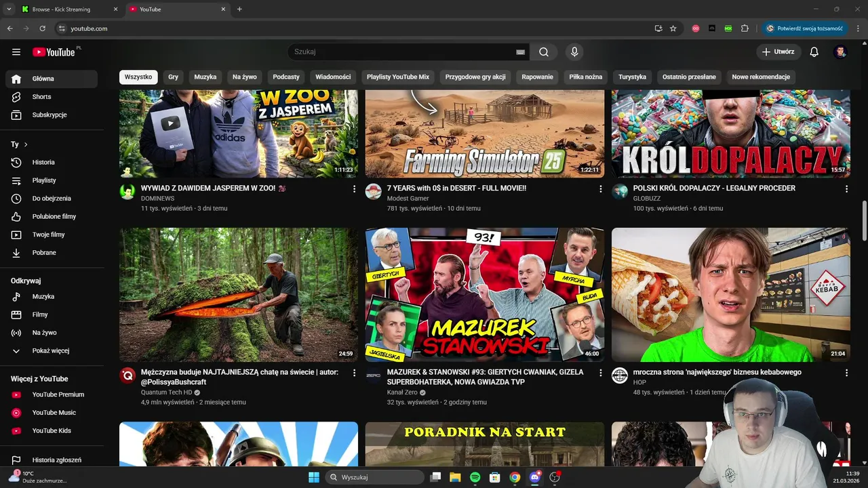
Task: Open Historia in the sidebar
Action: (x=52, y=163)
